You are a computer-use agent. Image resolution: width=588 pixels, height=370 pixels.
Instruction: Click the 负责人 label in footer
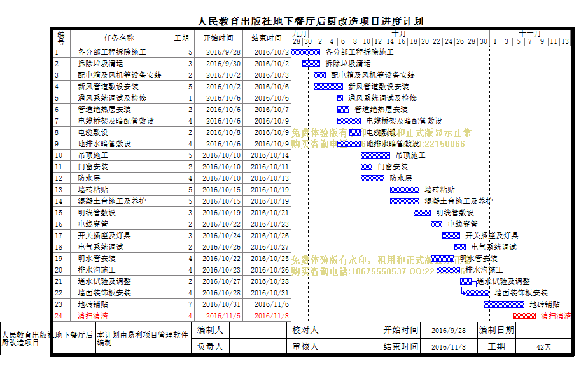[x=210, y=346]
